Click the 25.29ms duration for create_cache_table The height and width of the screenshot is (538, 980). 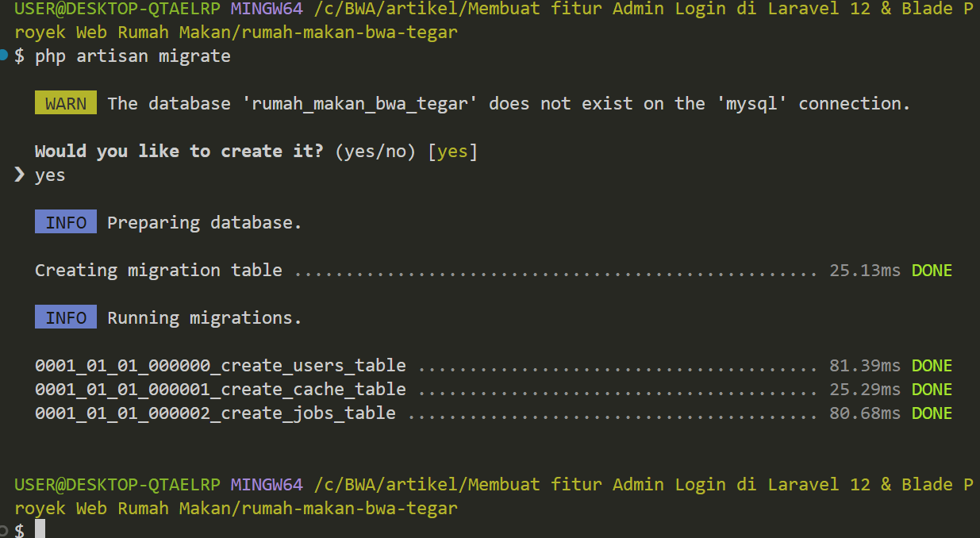click(x=865, y=389)
